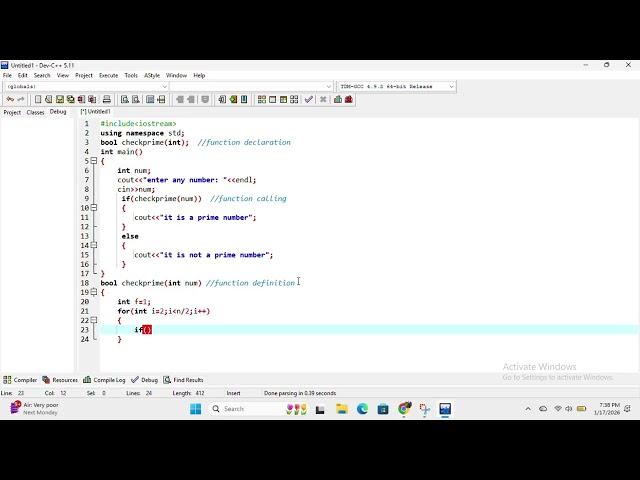Create a new source file via toolbar icon
The width and height of the screenshot is (640, 480).
38,99
